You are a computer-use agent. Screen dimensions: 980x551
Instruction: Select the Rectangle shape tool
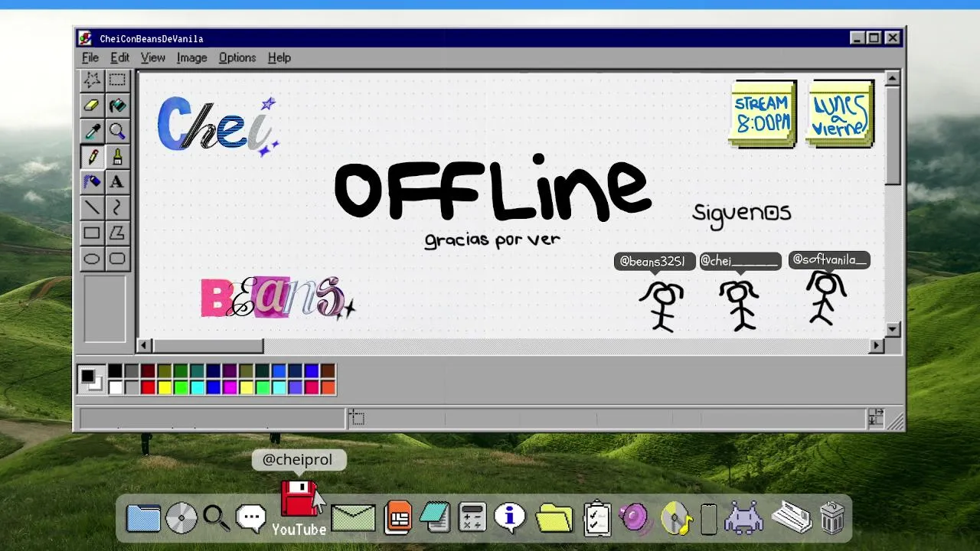pos(92,233)
